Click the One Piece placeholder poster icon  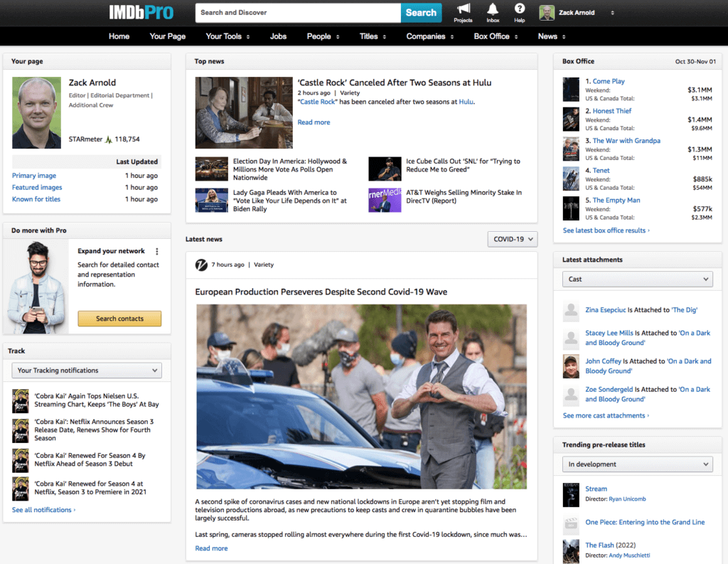pos(571,524)
